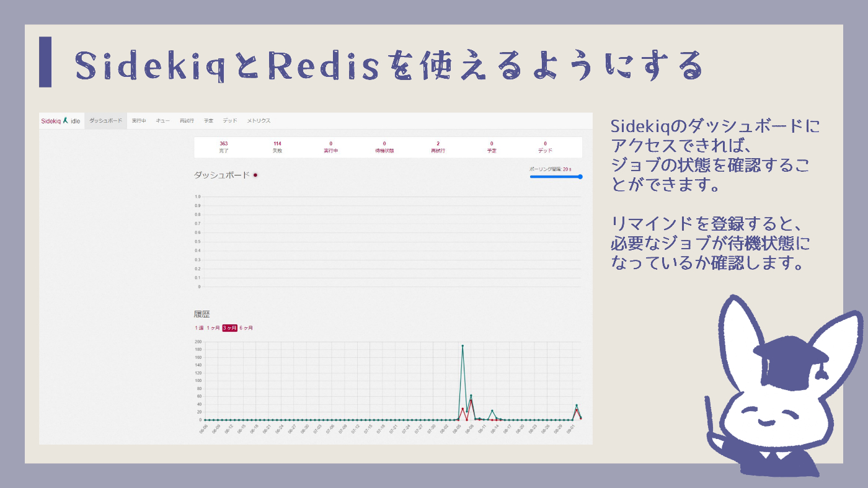The height and width of the screenshot is (488, 868).
Task: Switch to the キュー tab
Action: [x=163, y=121]
